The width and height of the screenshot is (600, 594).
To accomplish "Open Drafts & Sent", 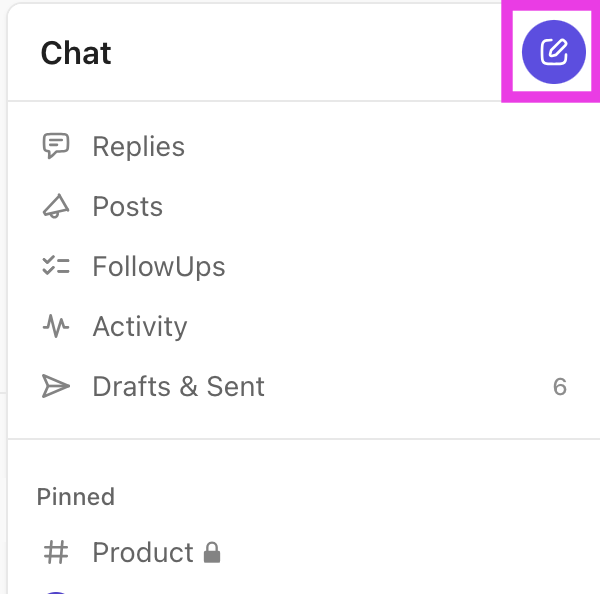I will 178,386.
